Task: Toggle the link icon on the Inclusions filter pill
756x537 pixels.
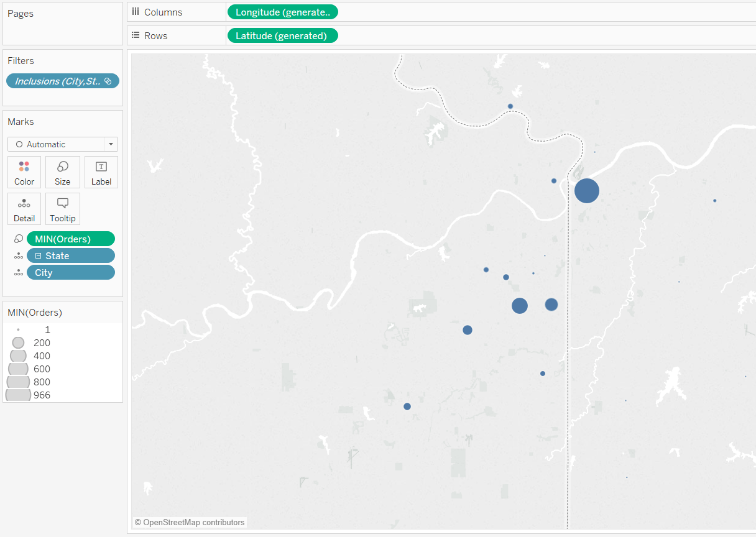Action: coord(108,81)
